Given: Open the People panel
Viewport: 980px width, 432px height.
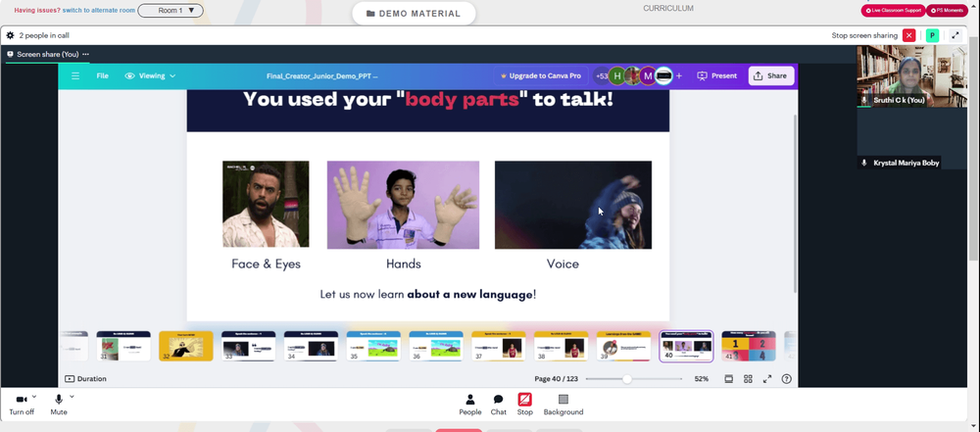Looking at the screenshot, I should (470, 405).
